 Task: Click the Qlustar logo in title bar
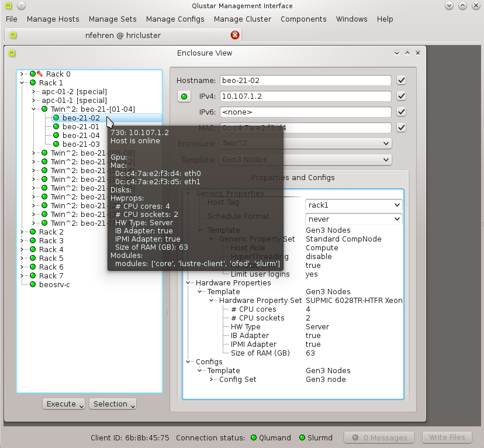coord(8,6)
